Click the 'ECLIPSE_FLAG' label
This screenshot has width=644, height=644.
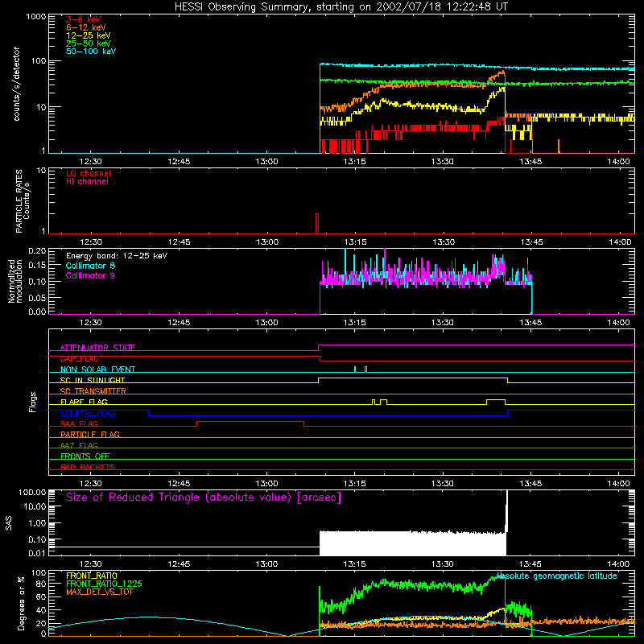[88, 413]
